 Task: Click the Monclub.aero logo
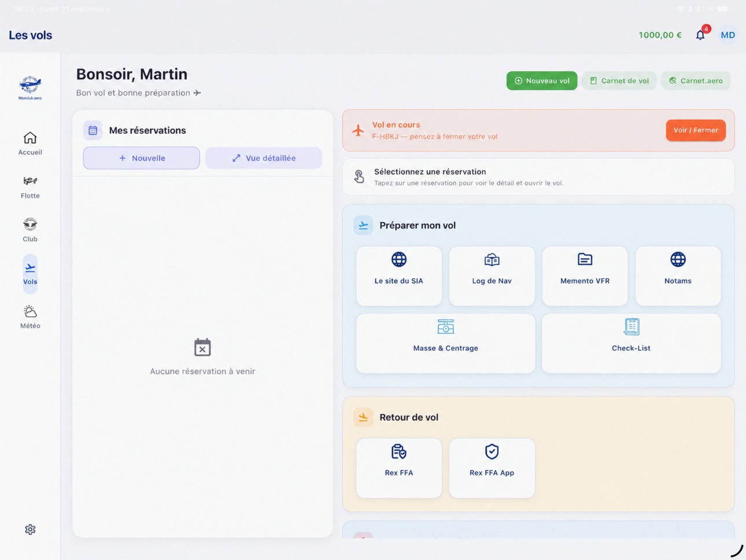[x=30, y=88]
